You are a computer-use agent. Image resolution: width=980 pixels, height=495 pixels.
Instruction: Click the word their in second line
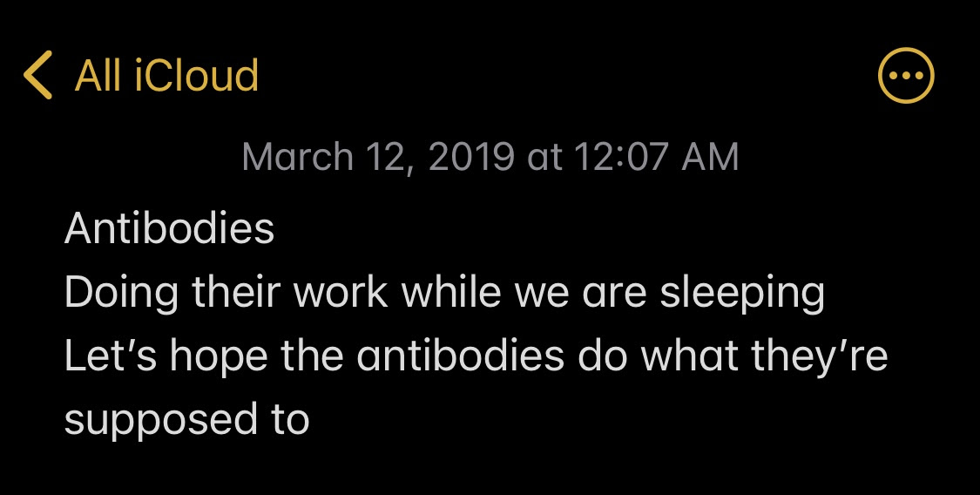(235, 293)
